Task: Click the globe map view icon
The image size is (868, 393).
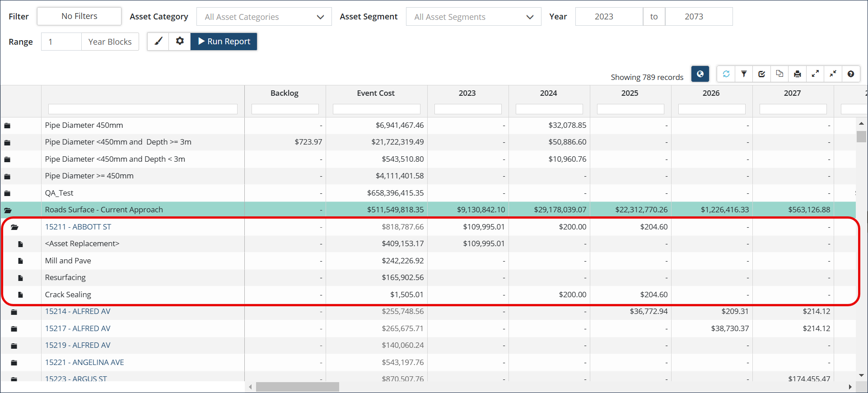Action: pyautogui.click(x=700, y=74)
